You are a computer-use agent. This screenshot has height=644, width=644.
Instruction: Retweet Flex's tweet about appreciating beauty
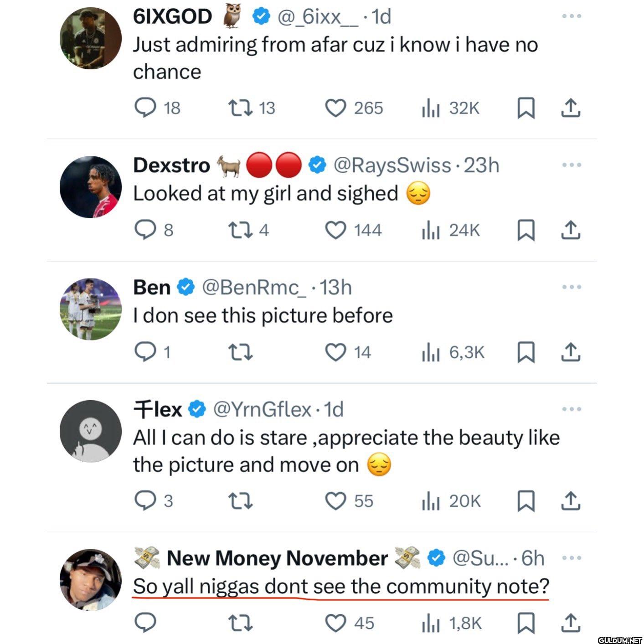[x=240, y=501]
